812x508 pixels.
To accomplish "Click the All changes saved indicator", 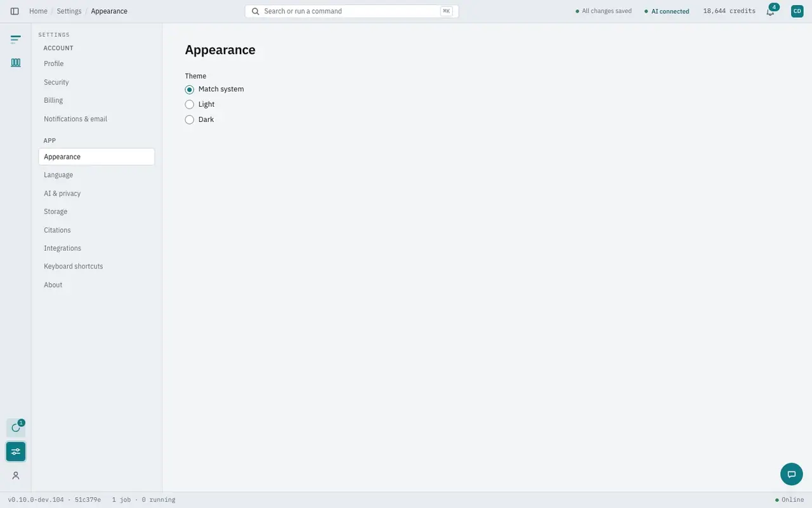I will click(x=603, y=11).
